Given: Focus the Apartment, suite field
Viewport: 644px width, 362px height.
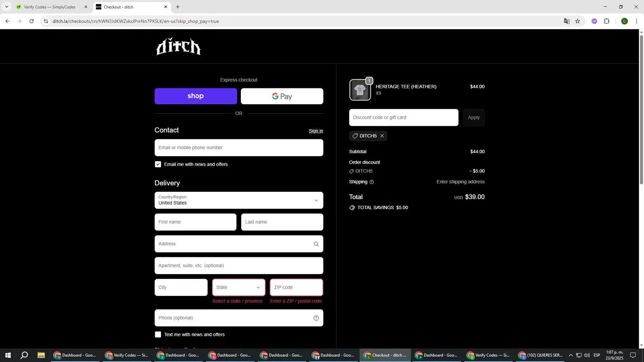Looking at the screenshot, I should 239,266.
